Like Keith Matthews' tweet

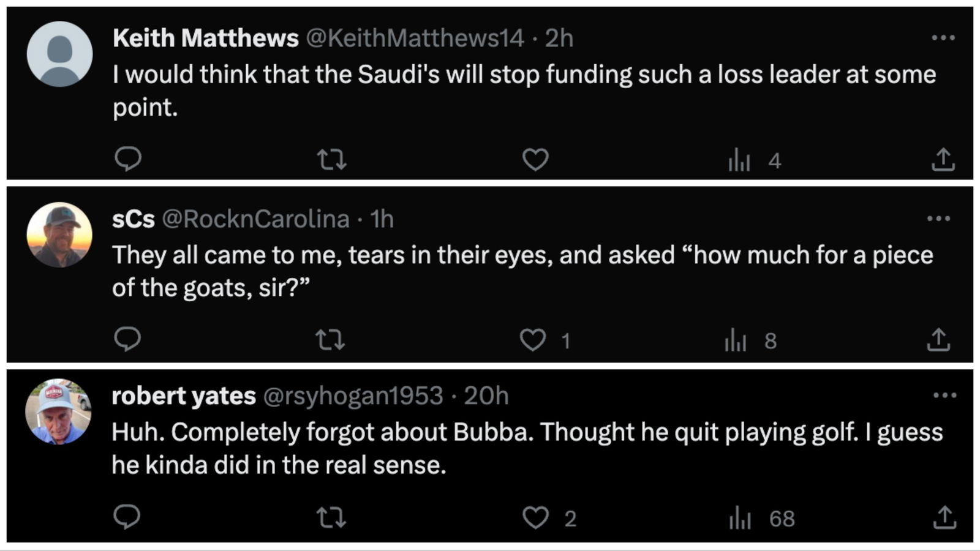pos(535,160)
